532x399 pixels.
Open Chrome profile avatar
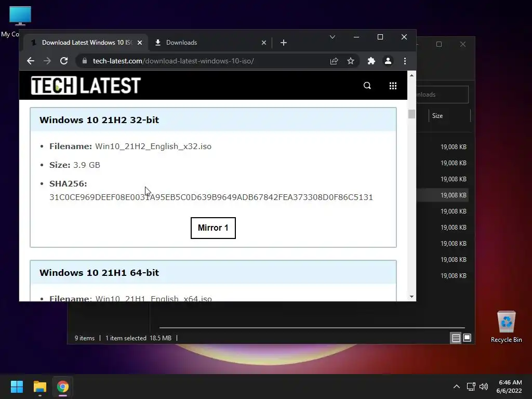coord(388,61)
